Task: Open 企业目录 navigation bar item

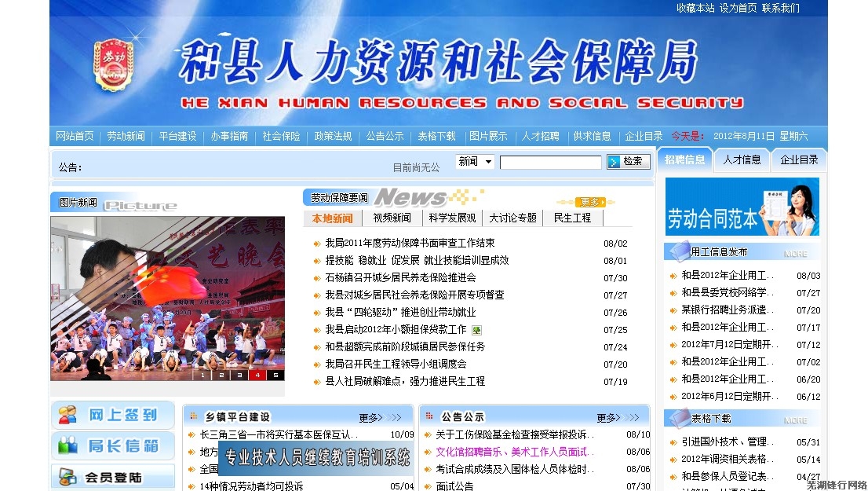Action: (x=644, y=137)
